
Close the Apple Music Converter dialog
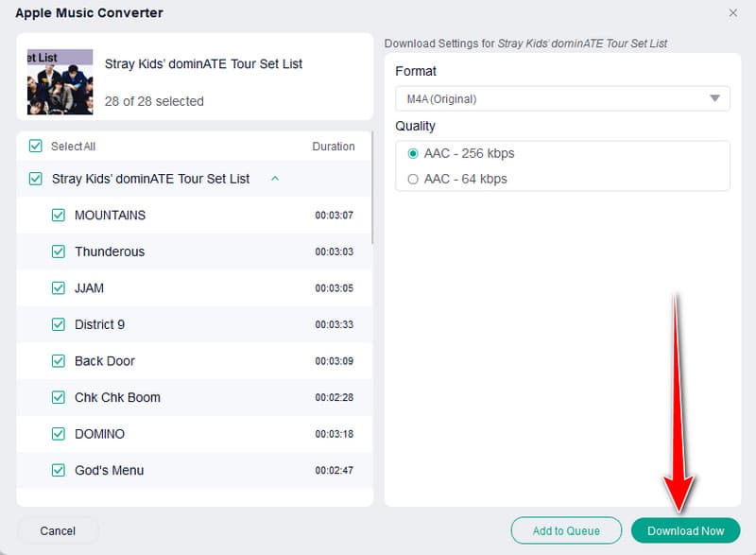tap(732, 13)
